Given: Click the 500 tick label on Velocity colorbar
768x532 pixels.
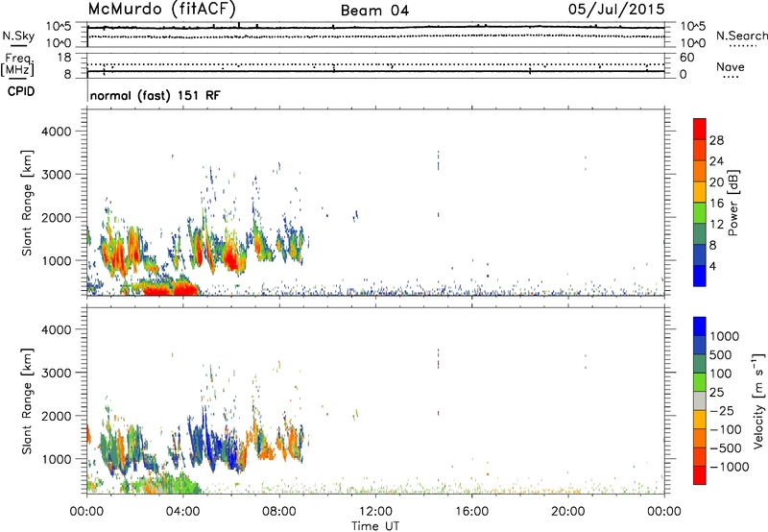Looking at the screenshot, I should [721, 355].
